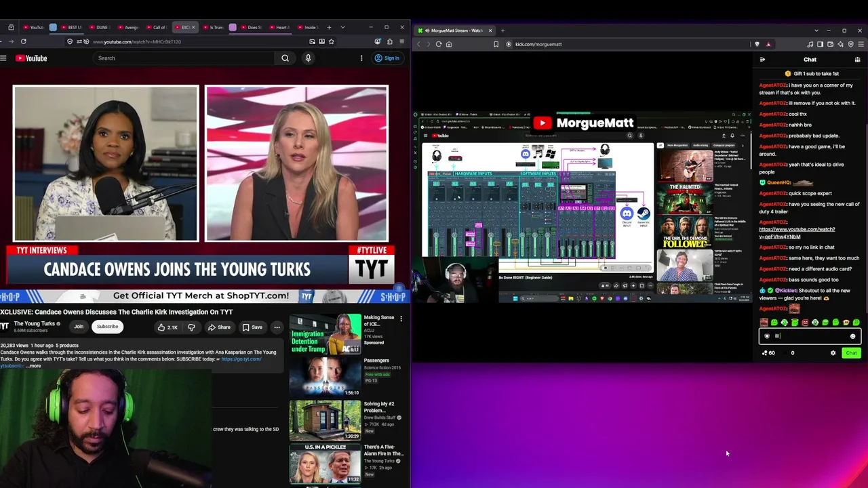868x488 pixels.
Task: Close the MorgueMatt Stream tab
Action: 490,30
